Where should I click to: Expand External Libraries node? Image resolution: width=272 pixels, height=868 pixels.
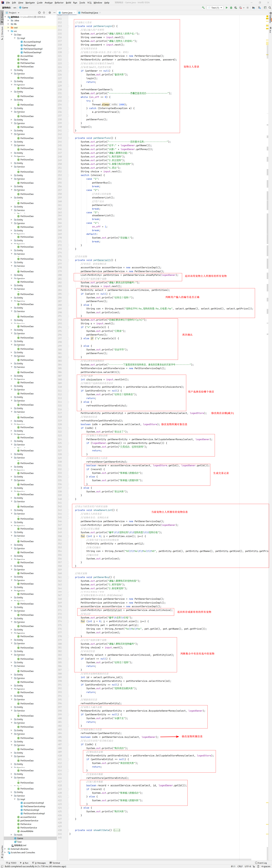tap(5, 849)
